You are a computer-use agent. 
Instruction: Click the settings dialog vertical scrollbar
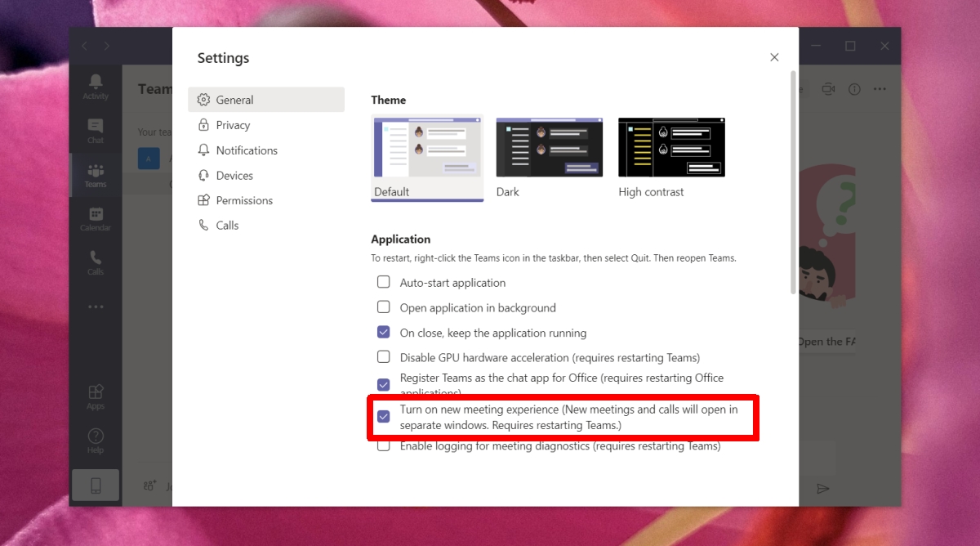click(793, 181)
